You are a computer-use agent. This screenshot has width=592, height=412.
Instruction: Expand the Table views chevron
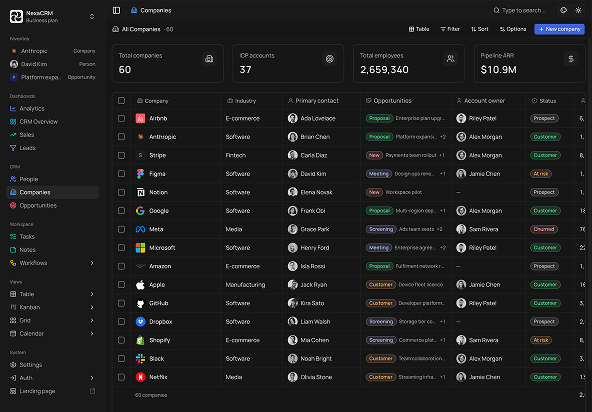[x=92, y=294]
